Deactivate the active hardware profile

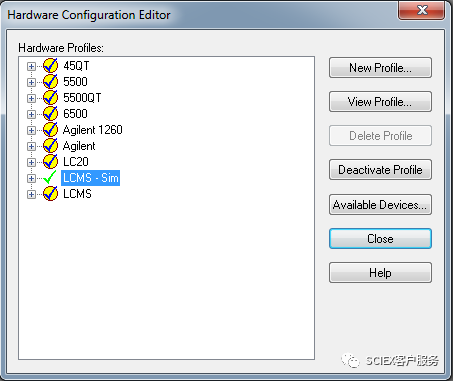380,170
